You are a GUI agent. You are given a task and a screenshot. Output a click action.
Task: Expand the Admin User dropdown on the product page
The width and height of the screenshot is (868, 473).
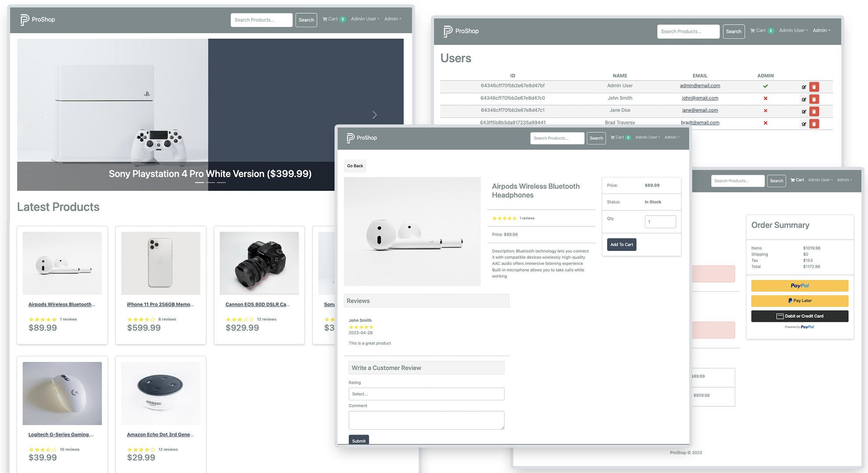click(647, 137)
